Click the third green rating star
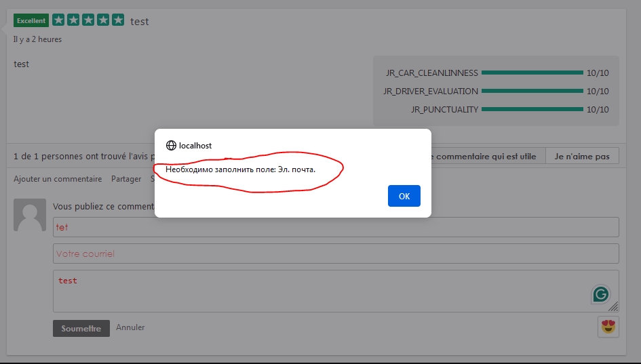This screenshot has width=641, height=364. tap(88, 20)
